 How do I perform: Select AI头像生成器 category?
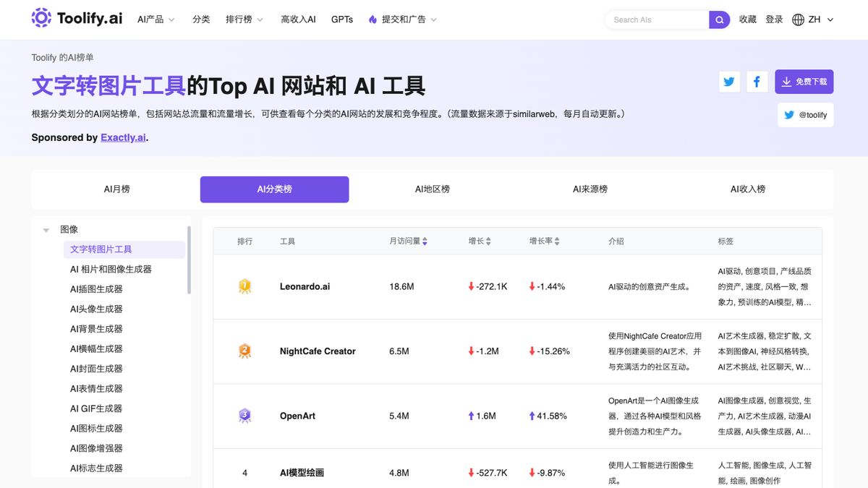(x=96, y=309)
